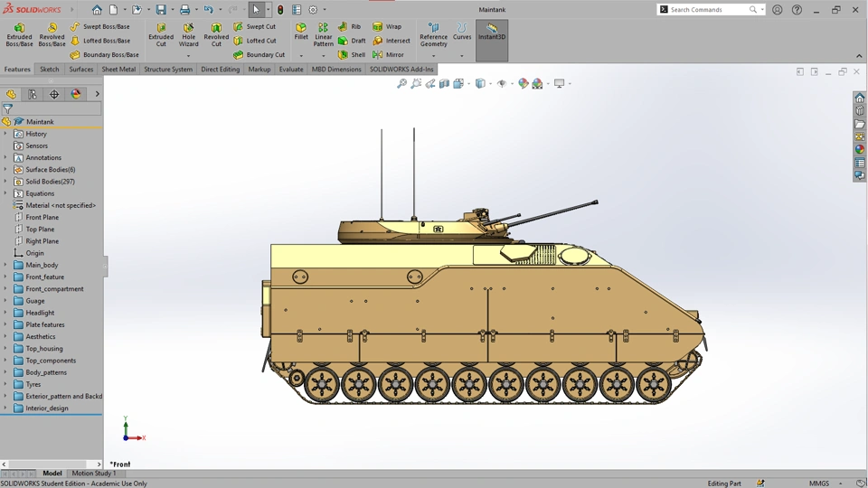This screenshot has width=868, height=488.
Task: Open the Curves tool
Action: click(x=462, y=32)
